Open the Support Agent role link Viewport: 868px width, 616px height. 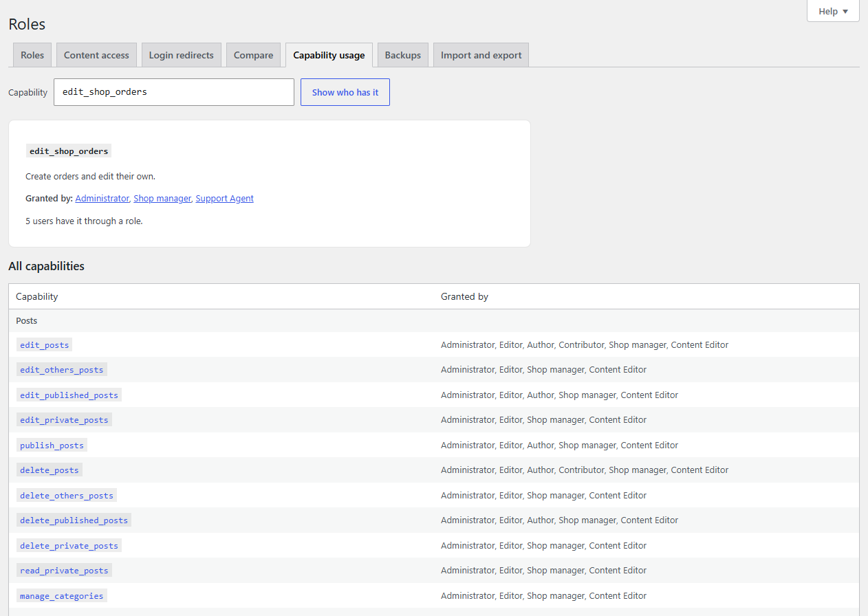(224, 198)
